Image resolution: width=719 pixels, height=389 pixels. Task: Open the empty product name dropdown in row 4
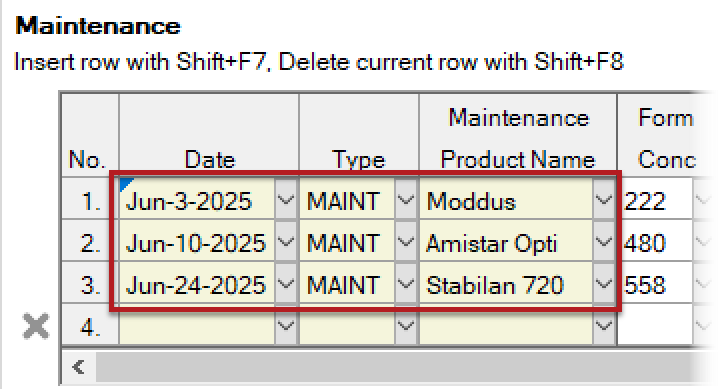[x=604, y=325]
